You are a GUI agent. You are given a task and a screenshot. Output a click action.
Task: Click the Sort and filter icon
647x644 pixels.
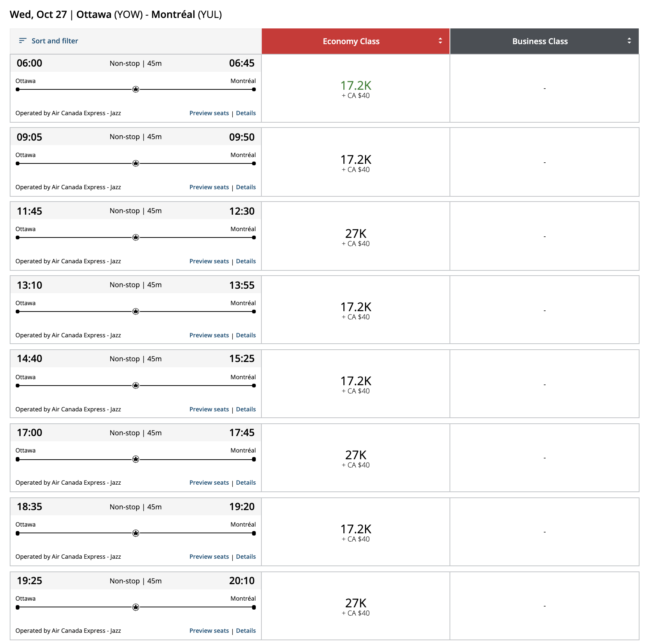click(x=22, y=41)
